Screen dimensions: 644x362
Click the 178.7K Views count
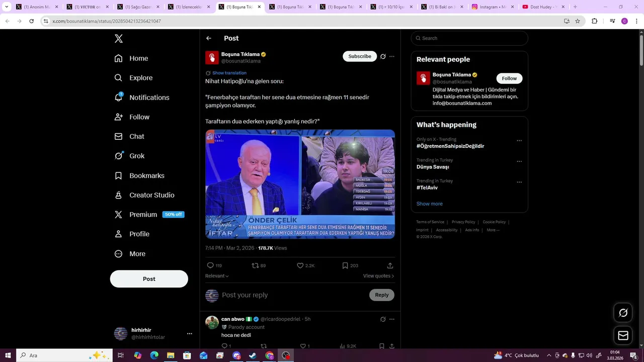point(272,248)
